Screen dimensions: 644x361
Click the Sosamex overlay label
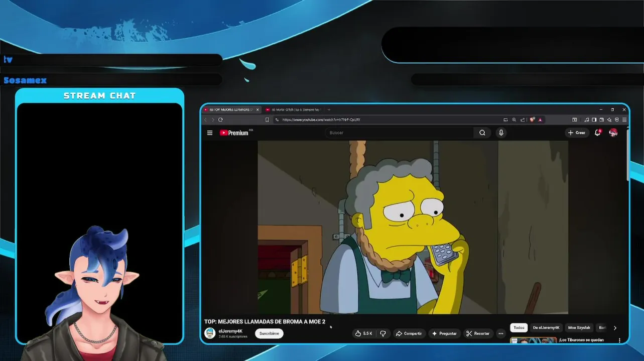tap(25, 80)
